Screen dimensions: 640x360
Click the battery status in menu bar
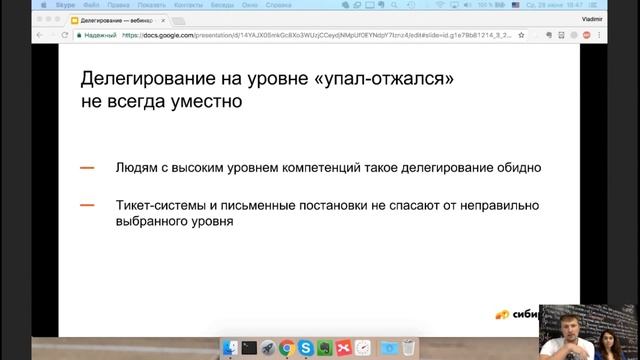492,5
